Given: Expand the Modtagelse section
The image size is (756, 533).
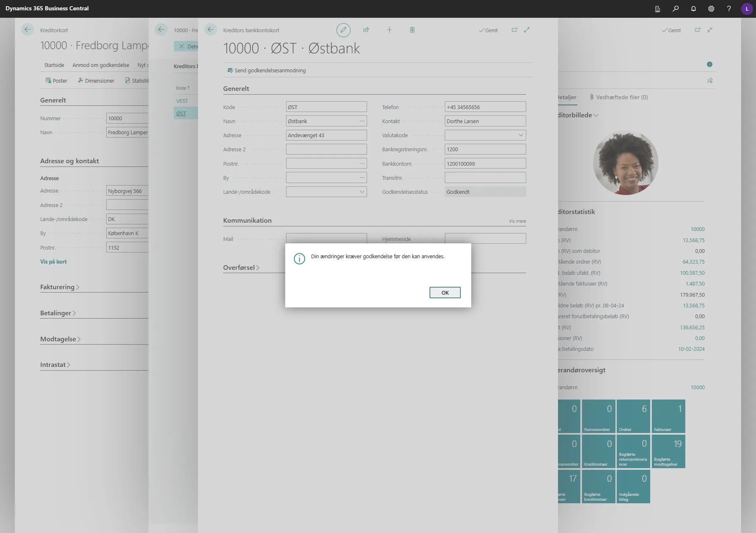Looking at the screenshot, I should point(60,339).
